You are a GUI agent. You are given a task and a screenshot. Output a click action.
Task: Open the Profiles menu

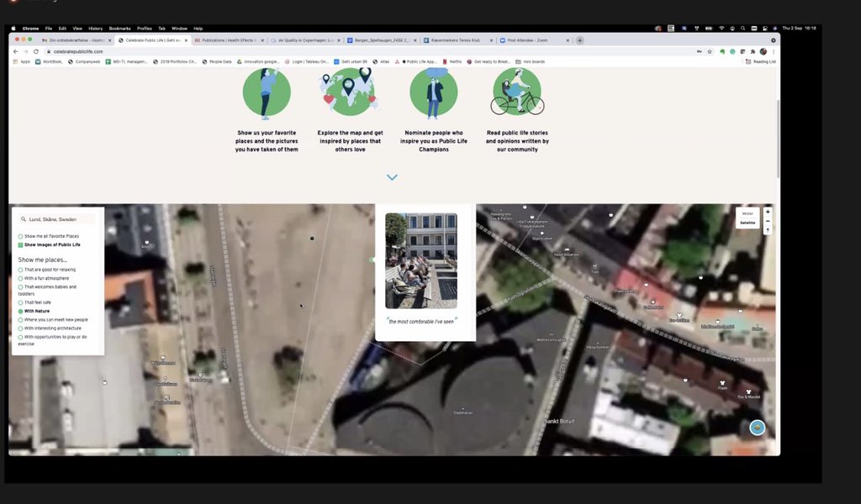145,29
